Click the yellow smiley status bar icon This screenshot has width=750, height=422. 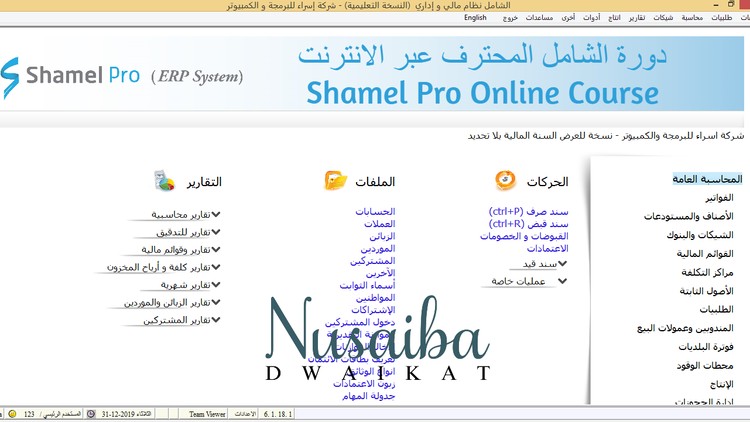tap(12, 414)
